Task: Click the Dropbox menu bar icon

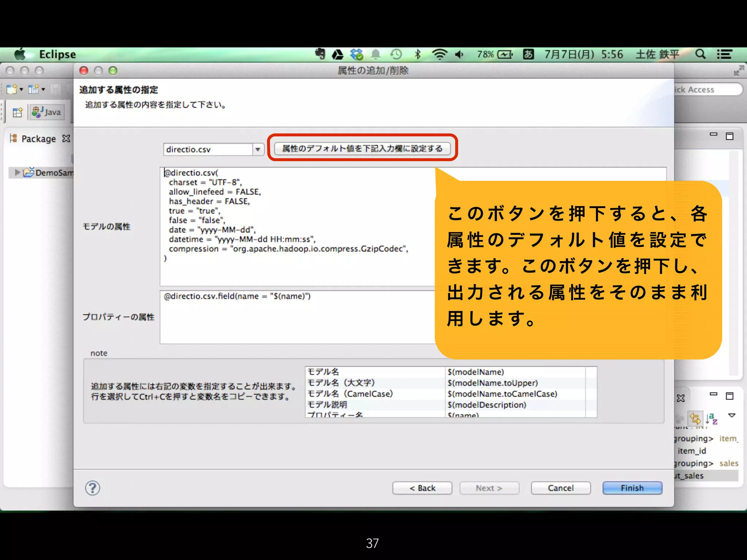Action: 356,55
